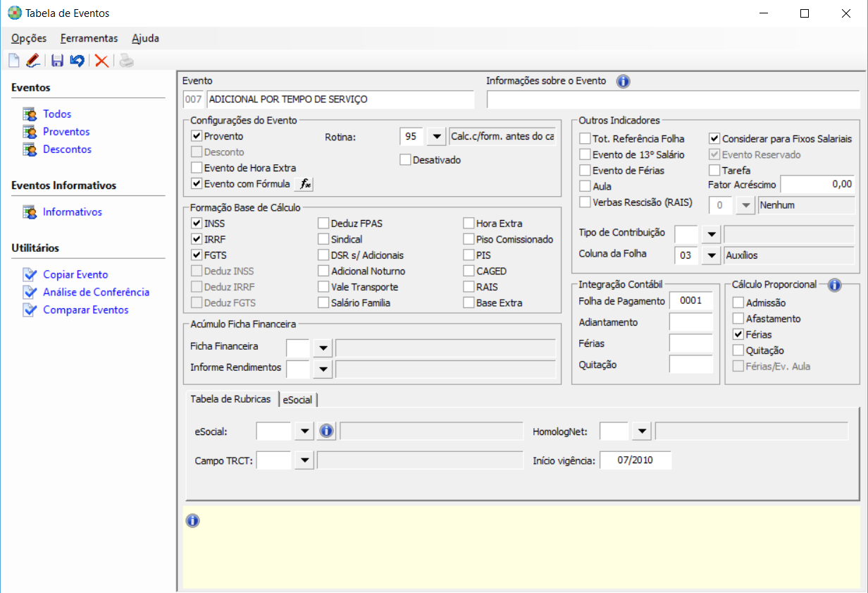Viewport: 868px width, 593px height.
Task: Click the save floppy disk icon
Action: coord(57,61)
